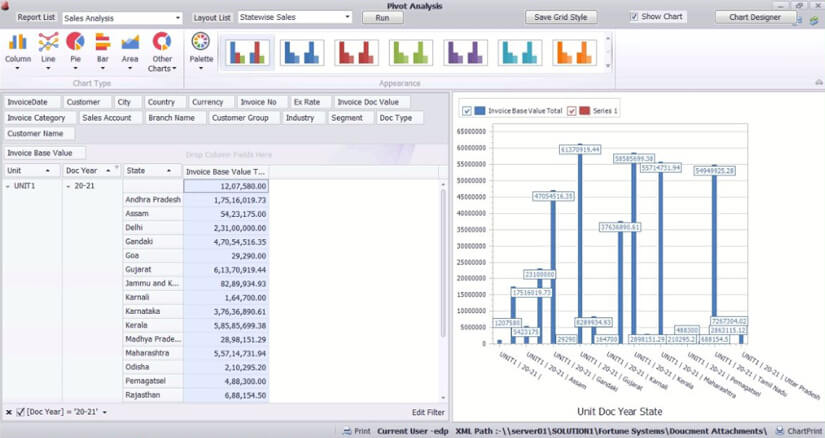This screenshot has width=825, height=438.
Task: Open Other Charts gallery
Action: tap(161, 50)
